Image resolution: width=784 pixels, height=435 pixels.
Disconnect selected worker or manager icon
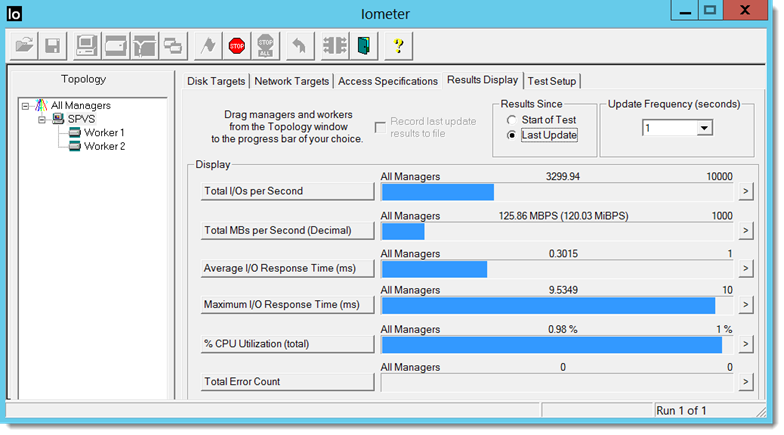[334, 46]
